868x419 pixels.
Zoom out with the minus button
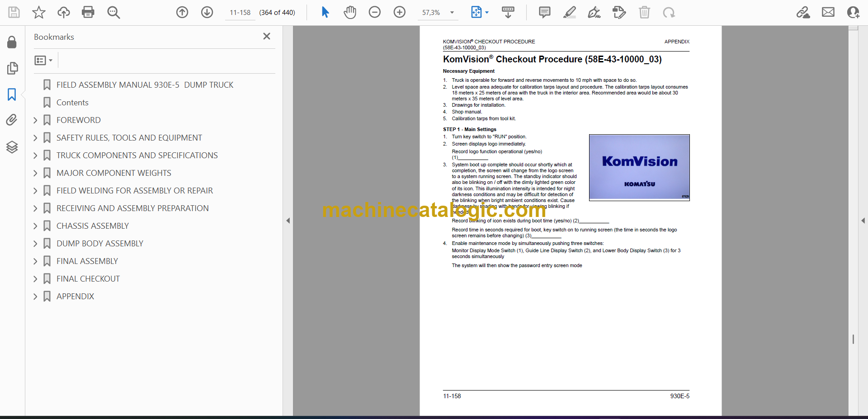pos(375,12)
